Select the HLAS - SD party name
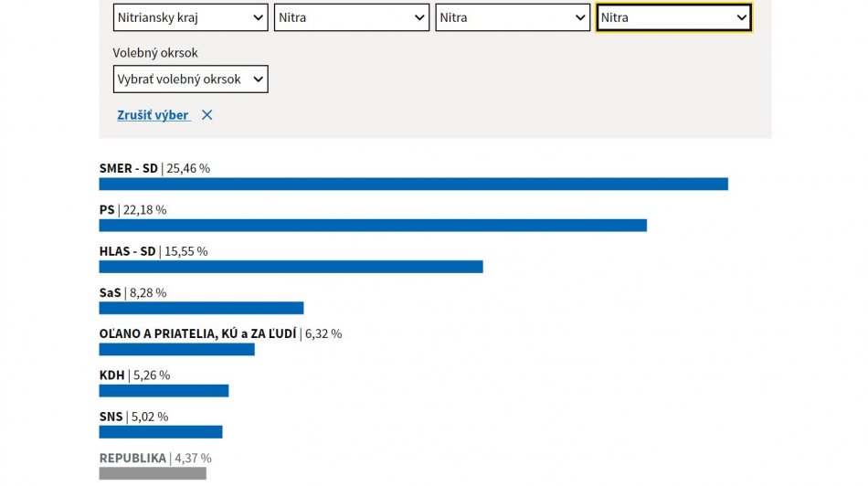 127,251
